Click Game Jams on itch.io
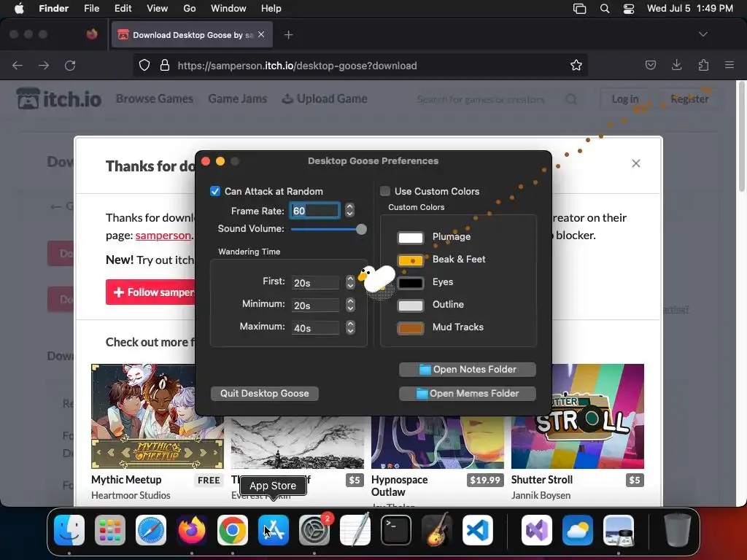Screen dimensions: 747x560 pyautogui.click(x=237, y=98)
